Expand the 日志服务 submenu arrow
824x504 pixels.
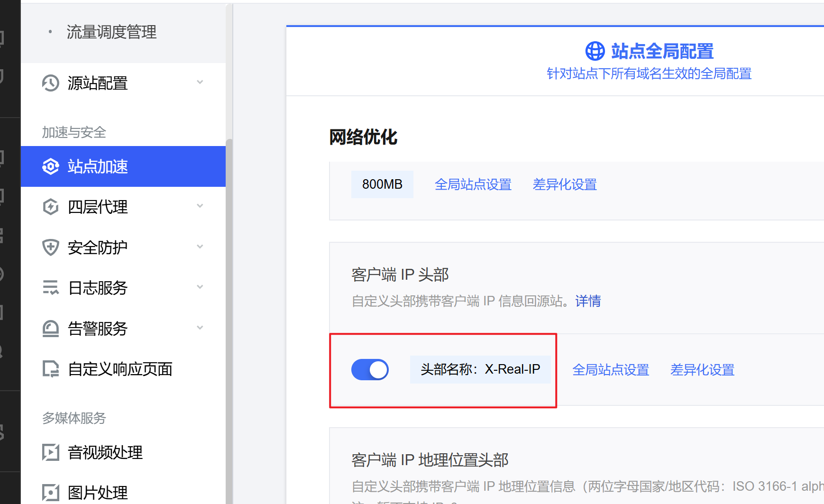(200, 287)
